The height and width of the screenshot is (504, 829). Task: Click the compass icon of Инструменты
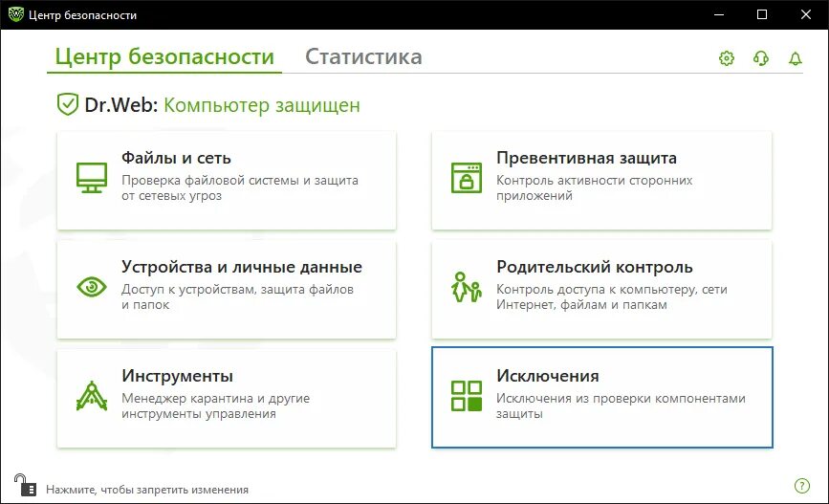pyautogui.click(x=92, y=396)
